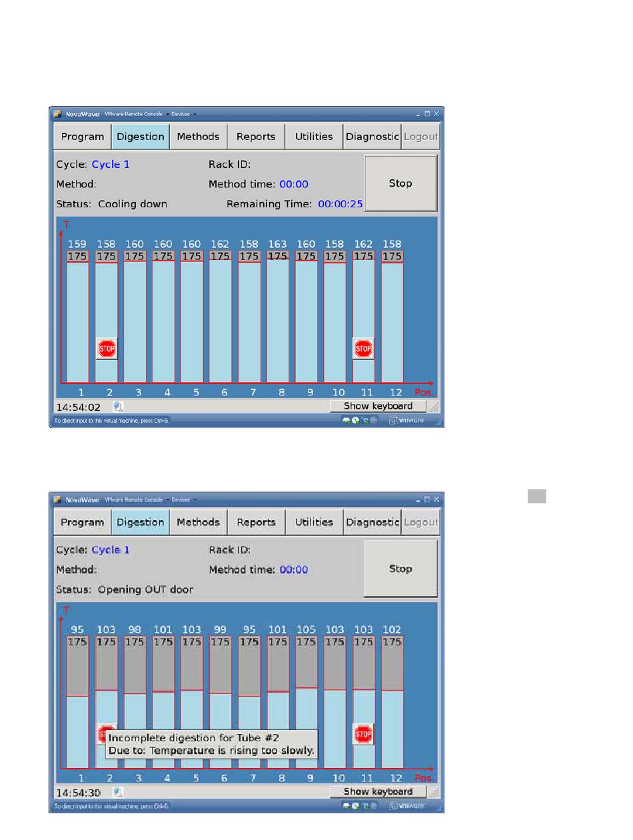Click status bar user icon beside 14:54:02
The image size is (633, 840).
[x=117, y=406]
